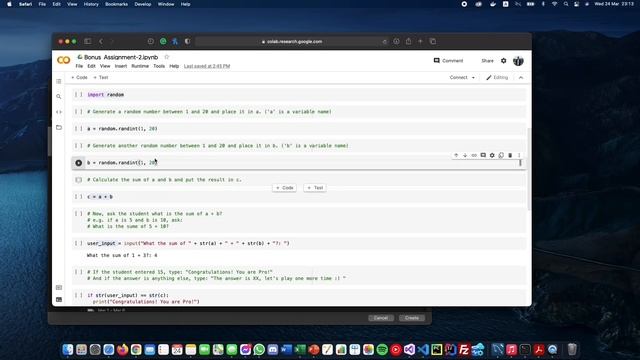The image size is (640, 360).
Task: Open Firefox from the Dock
Action: click(x=122, y=350)
